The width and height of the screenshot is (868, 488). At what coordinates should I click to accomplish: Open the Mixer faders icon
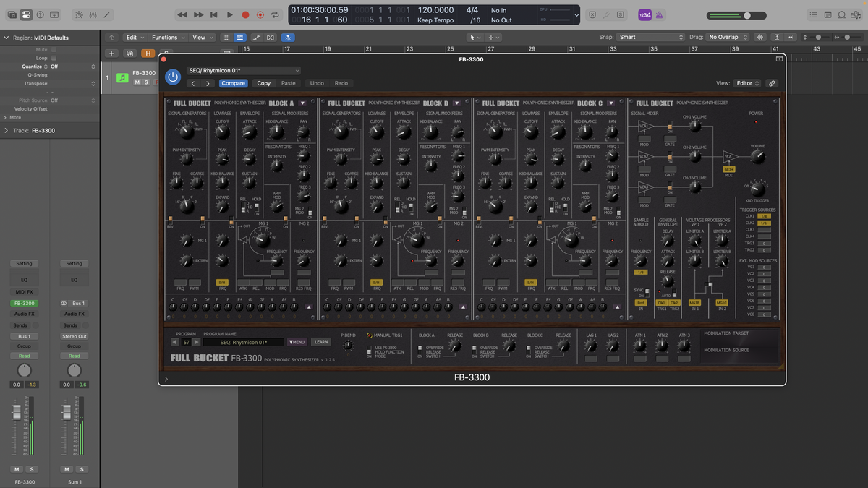coord(93,14)
